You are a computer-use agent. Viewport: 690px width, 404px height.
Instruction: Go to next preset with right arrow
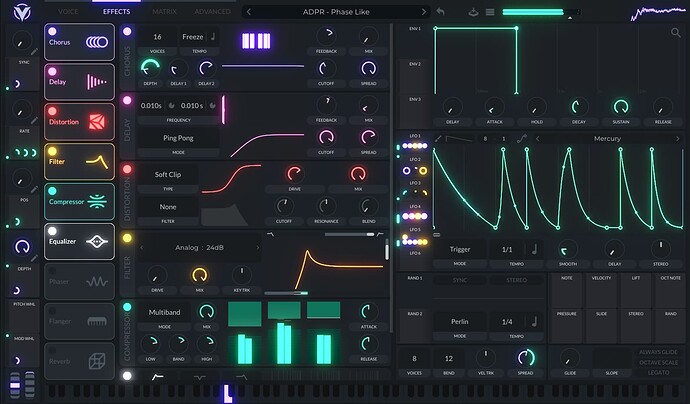pyautogui.click(x=423, y=12)
